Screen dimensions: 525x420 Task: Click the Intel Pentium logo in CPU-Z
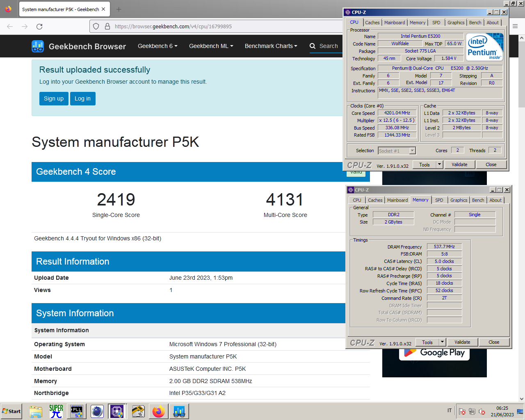pos(484,47)
